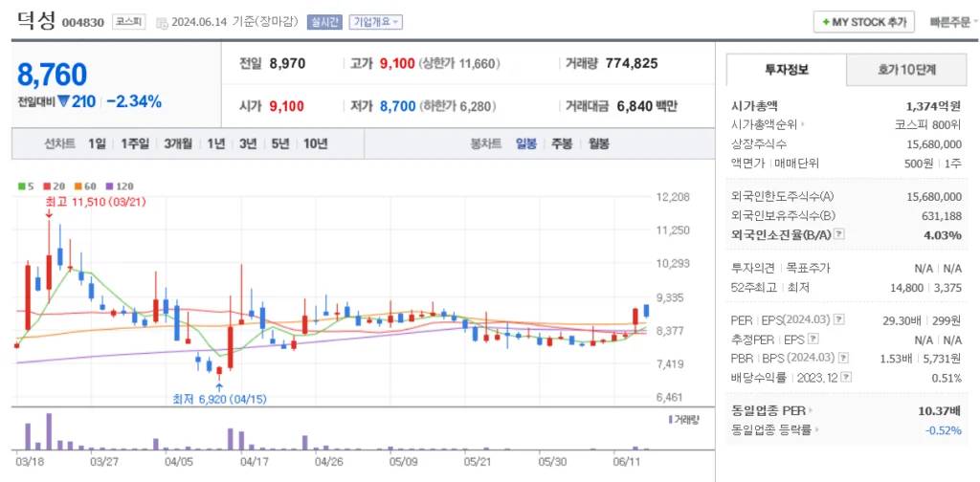Click the calendar icon beside the date

162,23
